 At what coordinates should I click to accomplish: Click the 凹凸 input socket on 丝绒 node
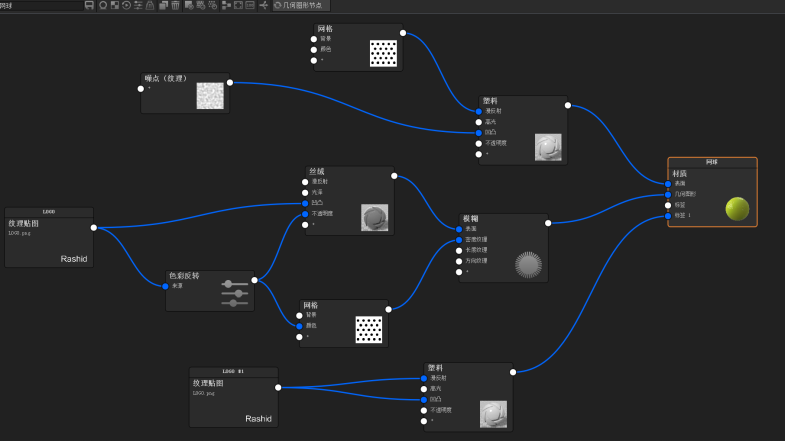click(x=305, y=203)
